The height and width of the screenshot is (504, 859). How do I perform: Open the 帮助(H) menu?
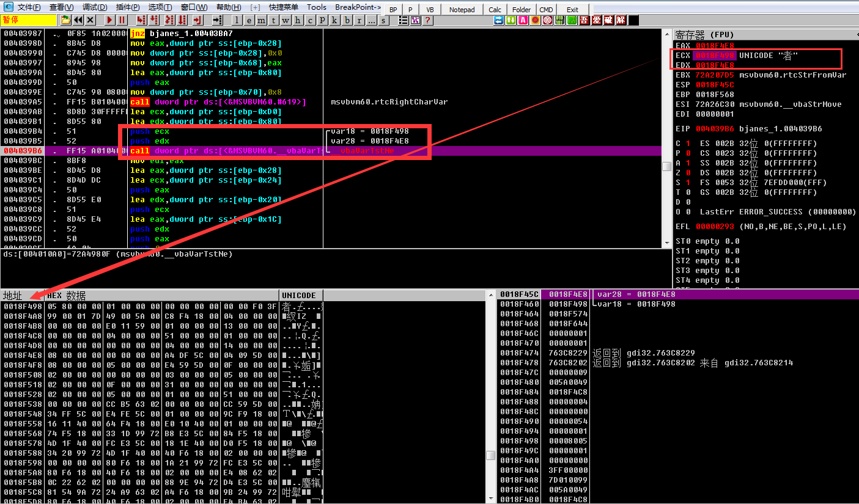229,7
